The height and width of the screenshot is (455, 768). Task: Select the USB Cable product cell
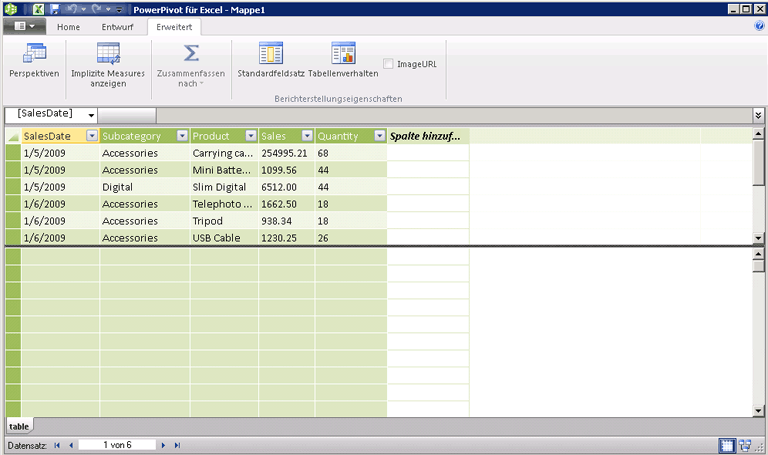coord(224,238)
